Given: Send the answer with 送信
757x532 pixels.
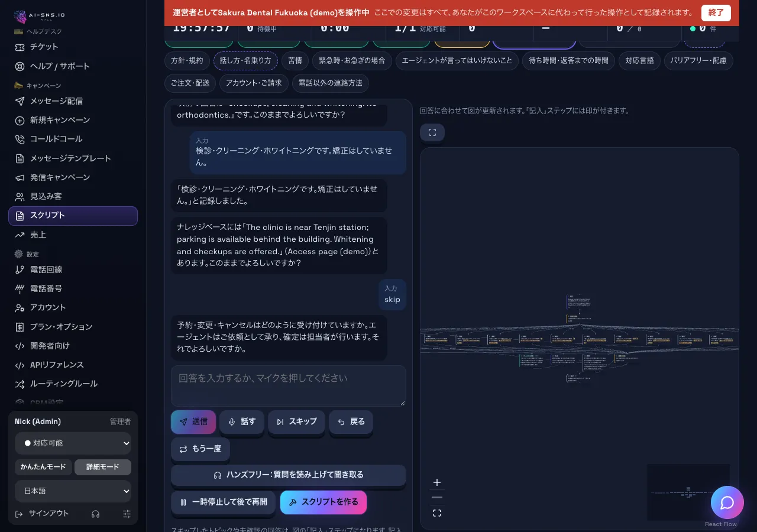Looking at the screenshot, I should tap(193, 422).
